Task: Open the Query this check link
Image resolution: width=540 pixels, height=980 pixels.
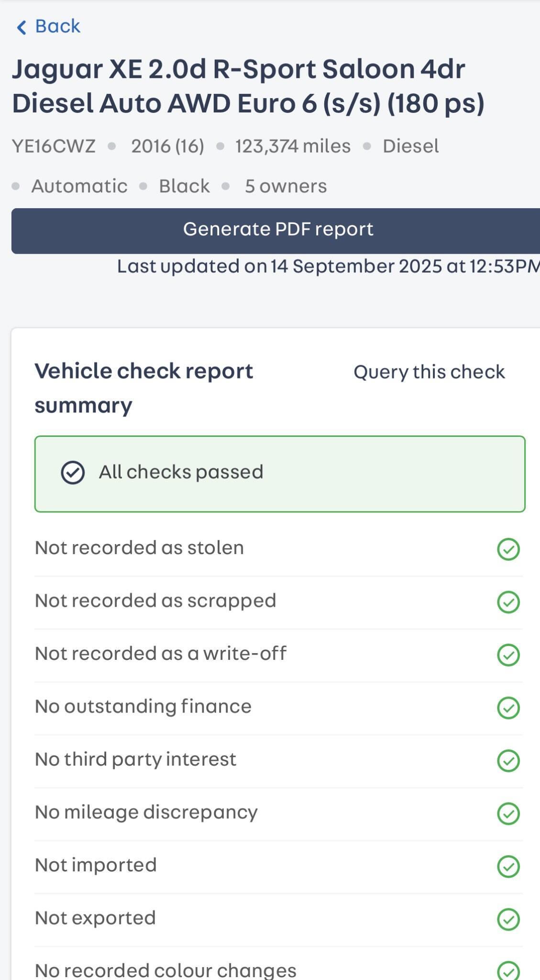Action: click(429, 372)
